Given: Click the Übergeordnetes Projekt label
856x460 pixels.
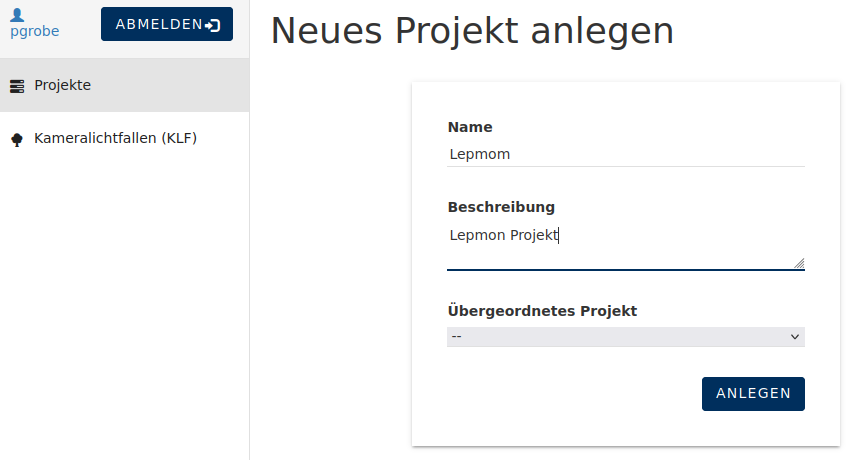Looking at the screenshot, I should click(x=542, y=310).
